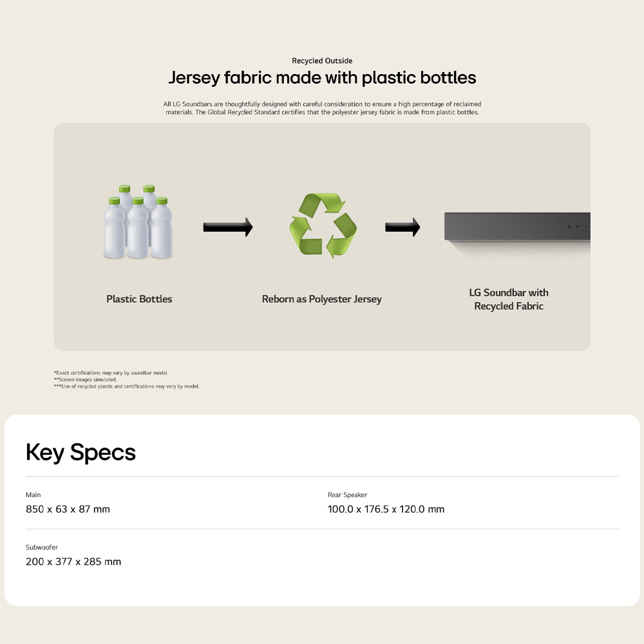Click the "Exact certifications may vary" footnote
The image size is (644, 644).
(111, 373)
